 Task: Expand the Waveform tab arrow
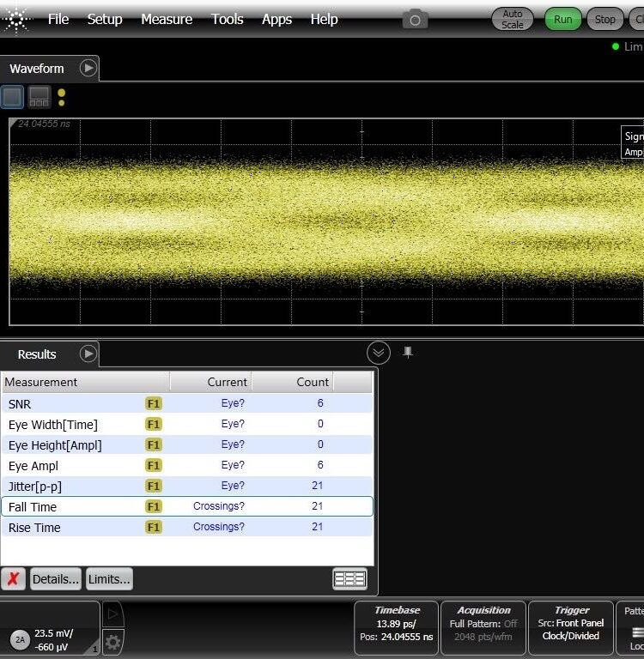coord(88,68)
